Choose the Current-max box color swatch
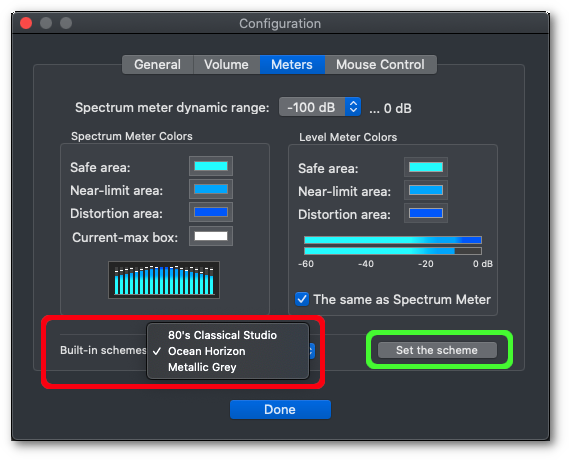This screenshot has height=460, width=569. tap(211, 236)
